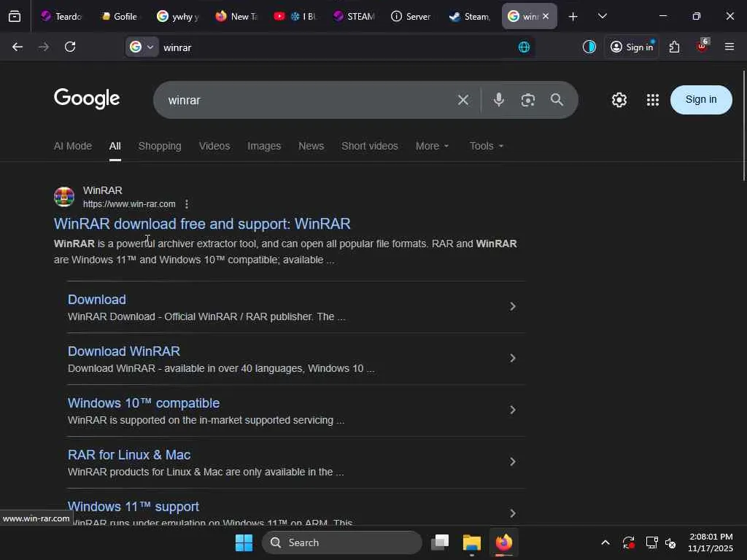This screenshot has width=747, height=560.
Task: Open the uBlock Origin extension icon
Action: 702,46
